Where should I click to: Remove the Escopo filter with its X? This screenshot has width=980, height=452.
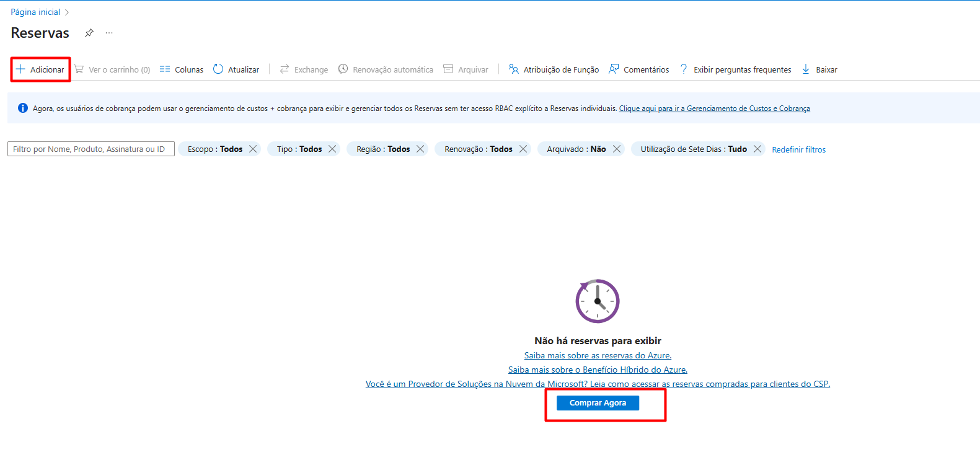(x=253, y=149)
